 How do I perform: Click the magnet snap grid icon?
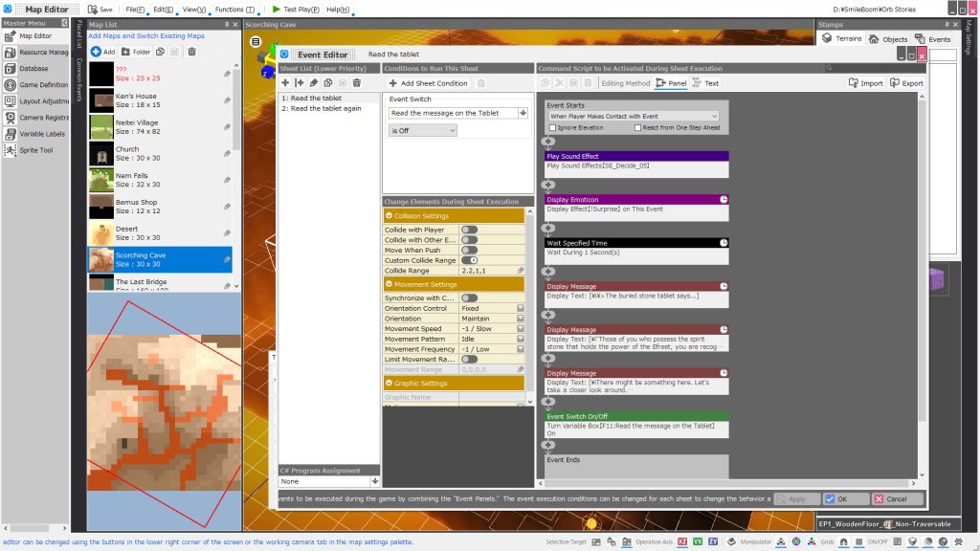pos(843,541)
